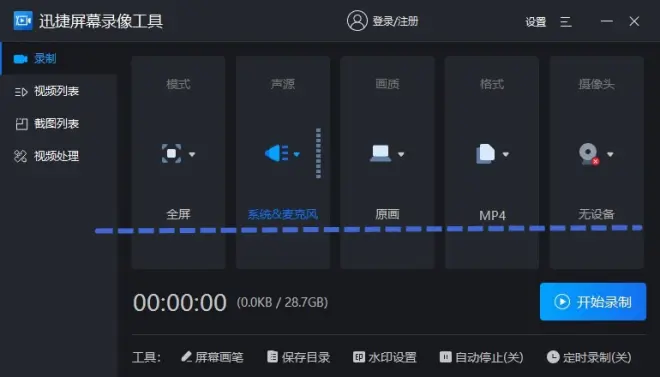
Task: Click the 声源 card title
Action: pos(283,84)
